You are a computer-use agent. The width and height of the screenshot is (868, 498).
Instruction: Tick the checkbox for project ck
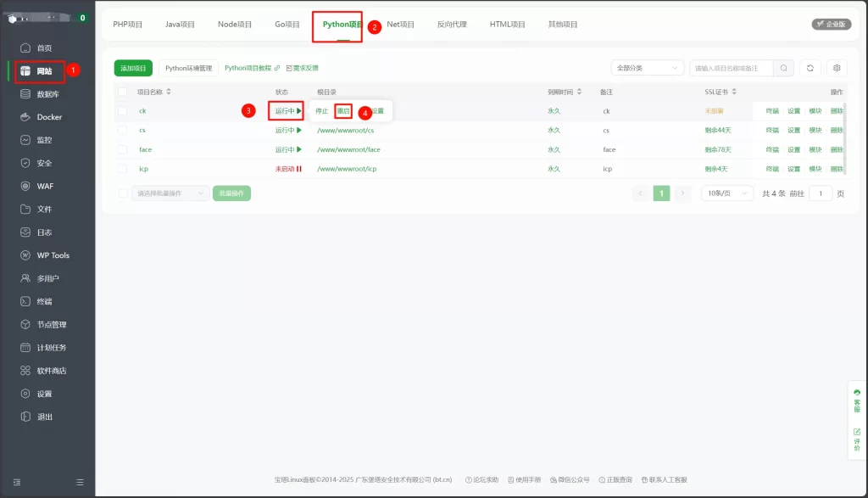coord(123,111)
